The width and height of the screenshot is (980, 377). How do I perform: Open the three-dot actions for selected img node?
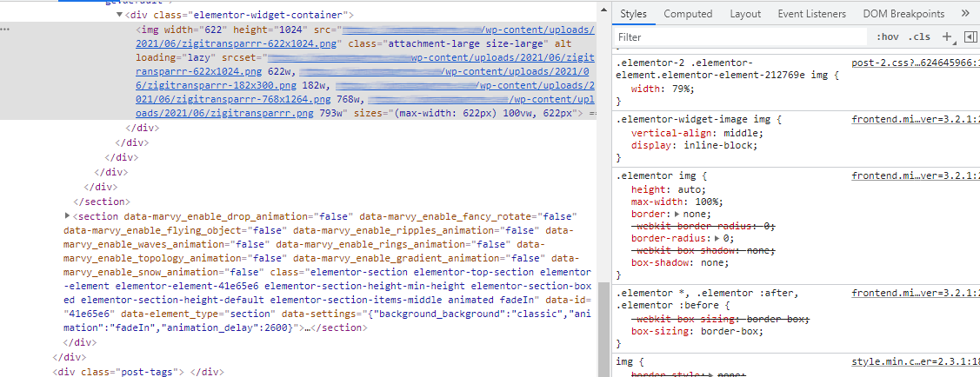(5, 30)
